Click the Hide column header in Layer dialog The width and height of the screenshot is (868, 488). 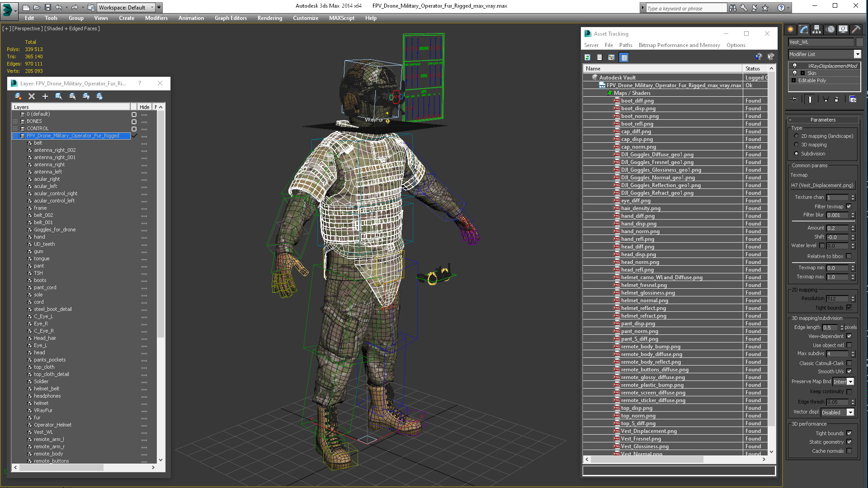145,107
